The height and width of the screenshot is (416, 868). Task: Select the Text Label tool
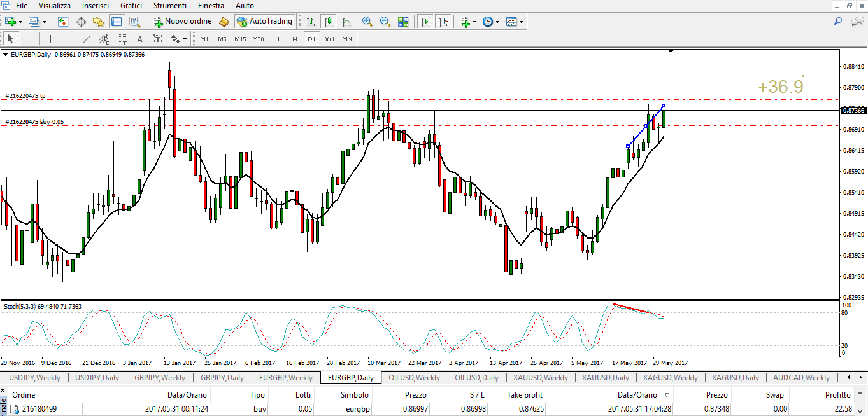pos(158,39)
